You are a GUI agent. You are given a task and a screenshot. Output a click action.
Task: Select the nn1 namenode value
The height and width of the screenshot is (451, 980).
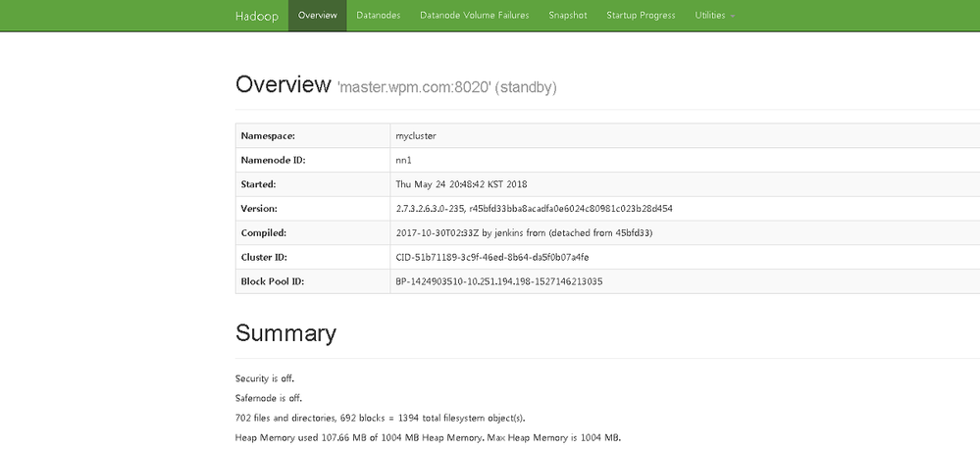[x=403, y=160]
